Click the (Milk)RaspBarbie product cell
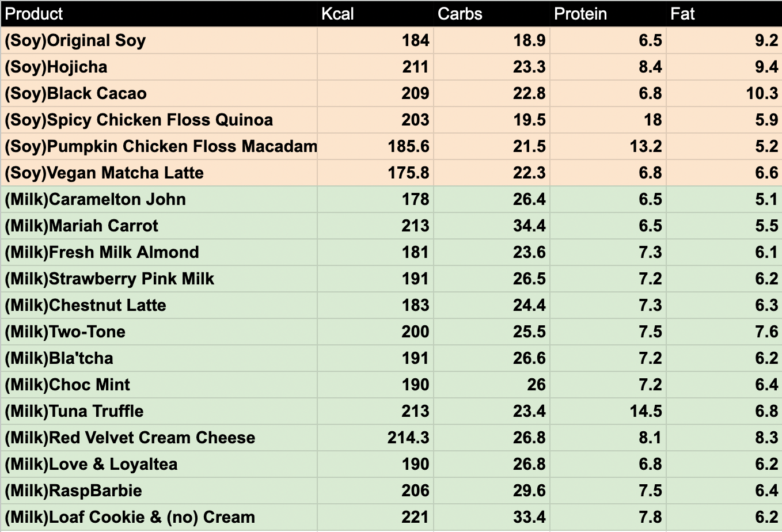The width and height of the screenshot is (782, 532). point(158,491)
